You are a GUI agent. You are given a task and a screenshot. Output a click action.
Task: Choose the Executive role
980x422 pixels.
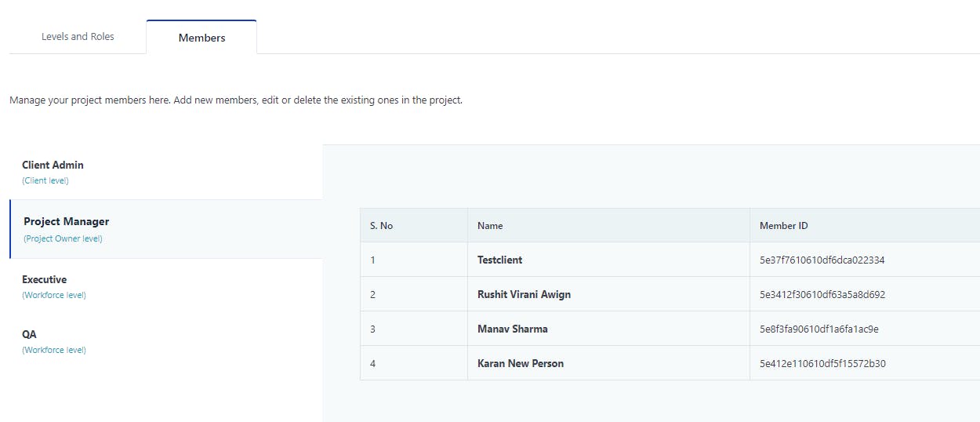point(165,286)
